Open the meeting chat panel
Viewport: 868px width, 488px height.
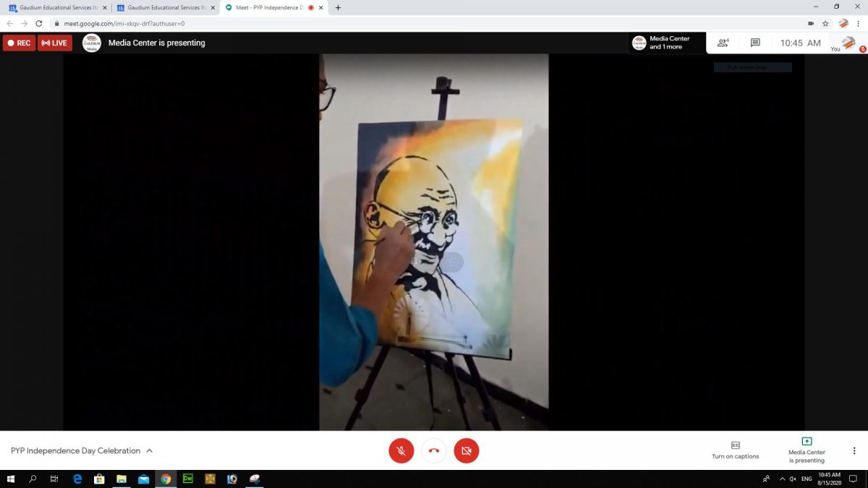coord(755,43)
